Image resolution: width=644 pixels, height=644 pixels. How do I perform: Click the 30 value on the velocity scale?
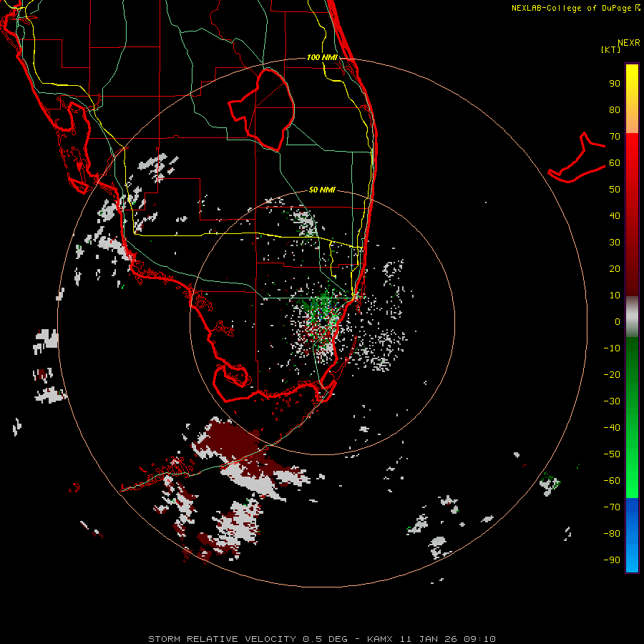click(615, 243)
